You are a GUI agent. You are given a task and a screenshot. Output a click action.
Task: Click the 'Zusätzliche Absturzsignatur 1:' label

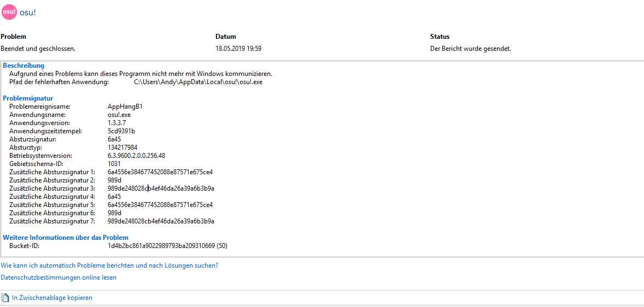click(x=52, y=172)
